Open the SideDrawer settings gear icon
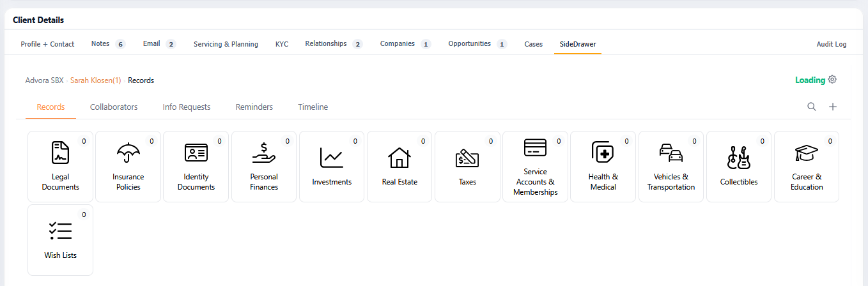The height and width of the screenshot is (286, 868). [x=832, y=80]
